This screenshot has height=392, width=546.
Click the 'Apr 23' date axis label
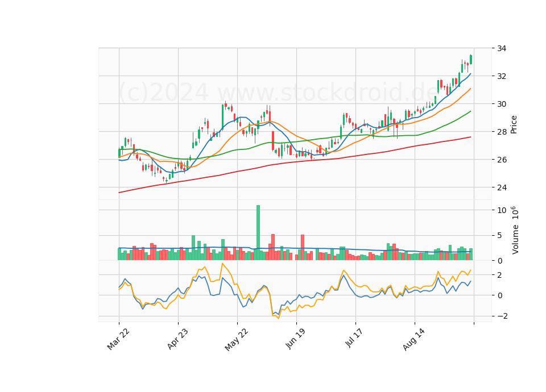click(177, 339)
